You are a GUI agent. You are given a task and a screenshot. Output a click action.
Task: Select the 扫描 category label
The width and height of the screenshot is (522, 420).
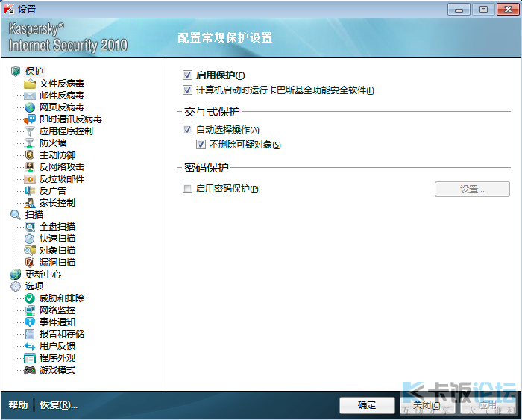pyautogui.click(x=34, y=215)
